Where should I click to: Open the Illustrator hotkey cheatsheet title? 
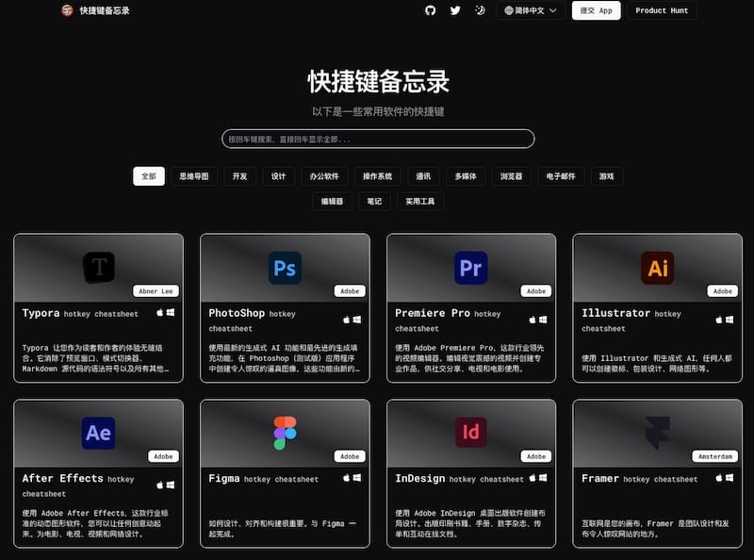click(x=631, y=320)
